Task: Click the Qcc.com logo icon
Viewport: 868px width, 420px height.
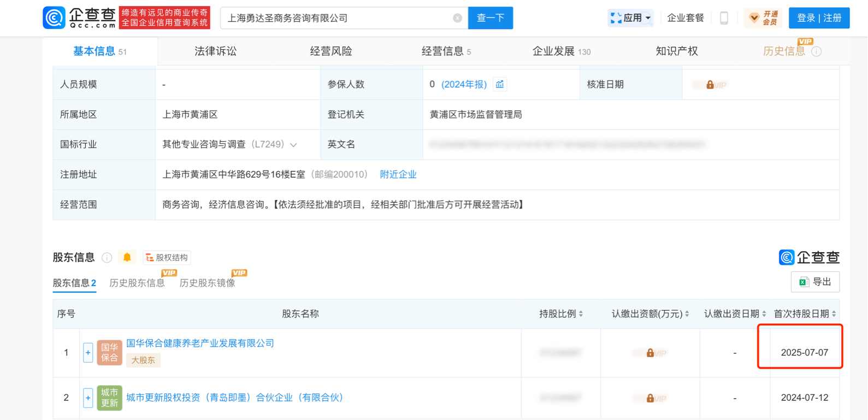Action: tap(54, 18)
